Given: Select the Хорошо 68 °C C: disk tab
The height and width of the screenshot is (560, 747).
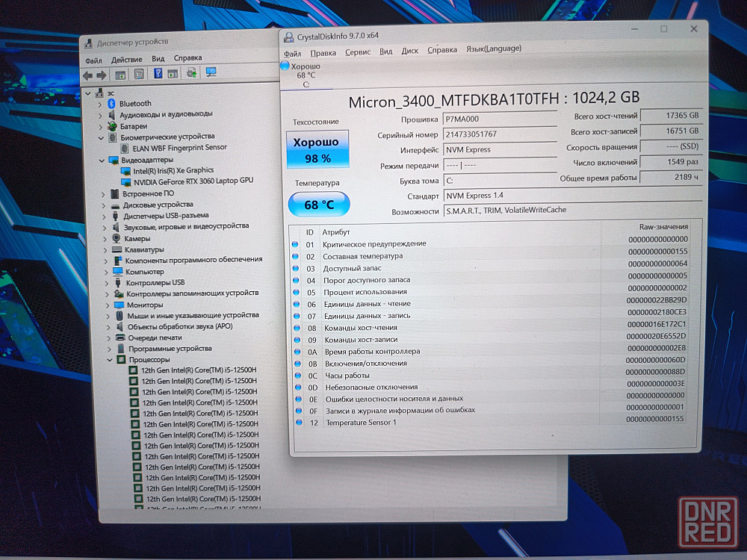Looking at the screenshot, I should (305, 75).
